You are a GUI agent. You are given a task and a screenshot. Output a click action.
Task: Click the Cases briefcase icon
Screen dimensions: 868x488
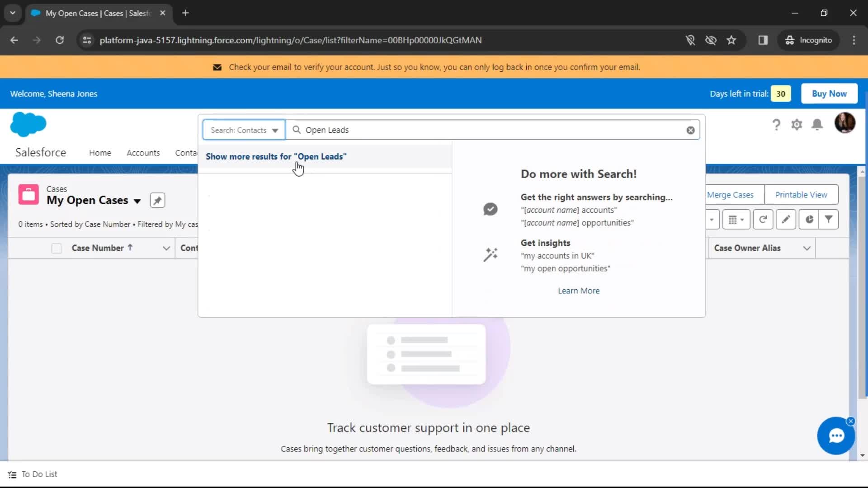click(28, 195)
